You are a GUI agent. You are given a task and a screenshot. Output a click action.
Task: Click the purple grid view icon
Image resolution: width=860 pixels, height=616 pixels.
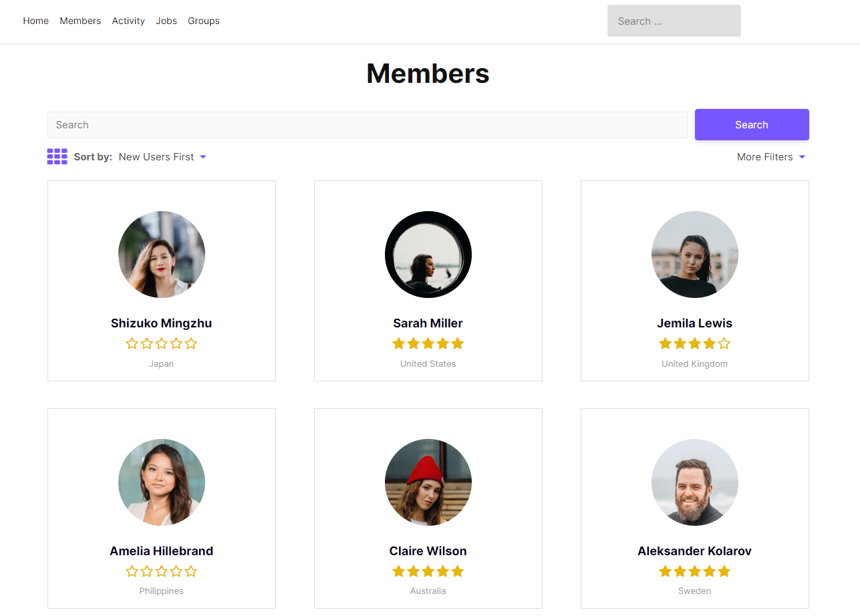click(x=57, y=156)
